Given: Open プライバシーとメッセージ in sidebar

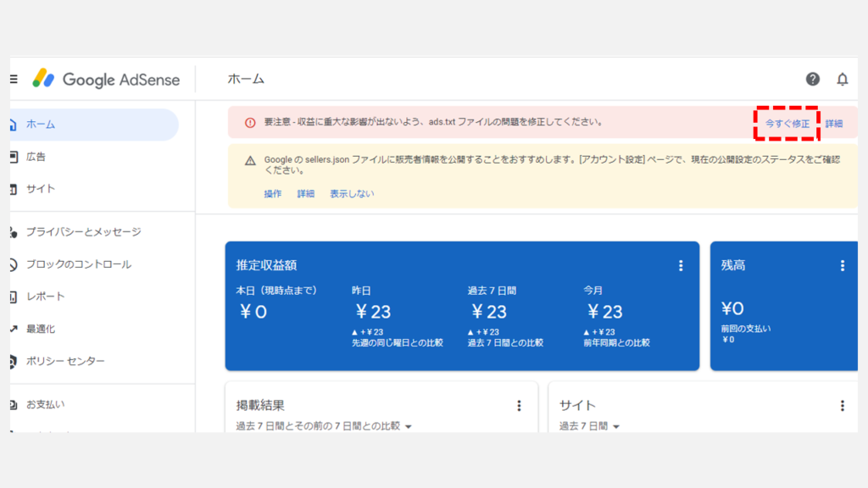Looking at the screenshot, I should pyautogui.click(x=83, y=232).
